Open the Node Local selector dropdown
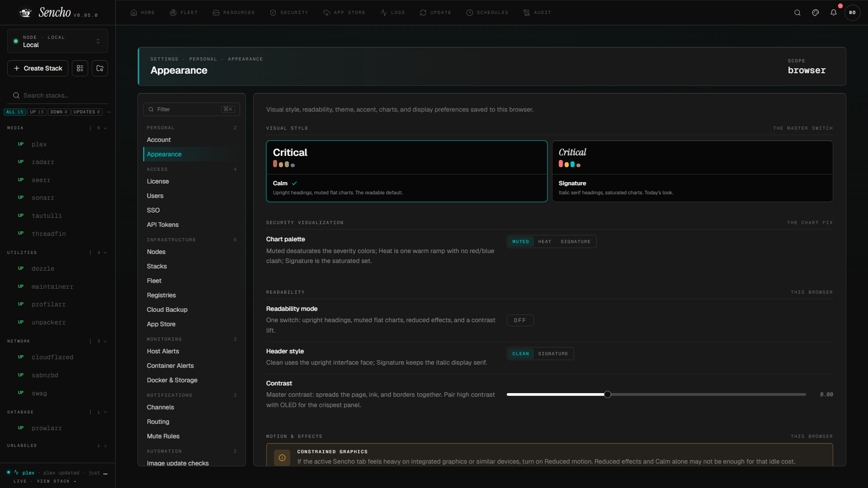868x488 pixels. click(57, 41)
